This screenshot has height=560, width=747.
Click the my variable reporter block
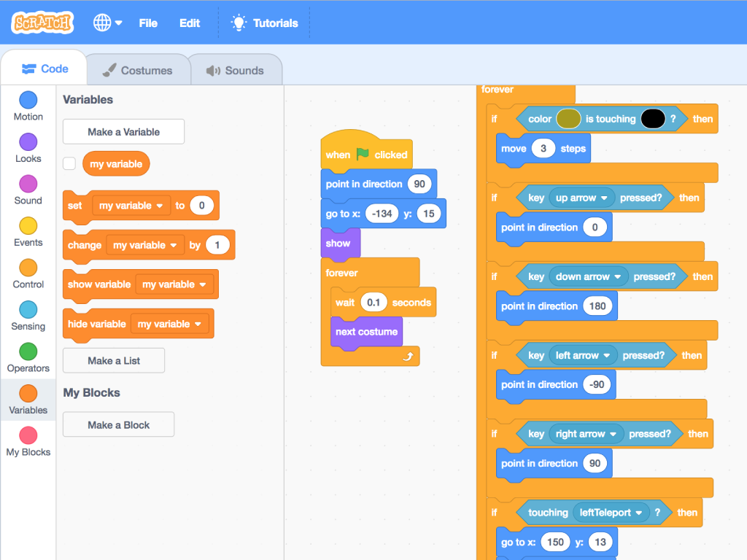pyautogui.click(x=116, y=164)
